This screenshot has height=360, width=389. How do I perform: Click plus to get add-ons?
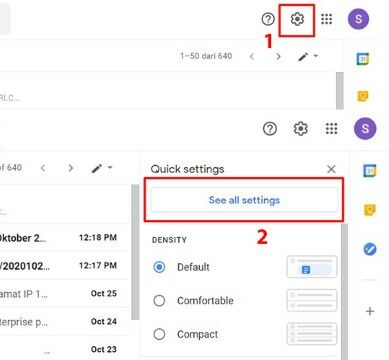(x=370, y=311)
